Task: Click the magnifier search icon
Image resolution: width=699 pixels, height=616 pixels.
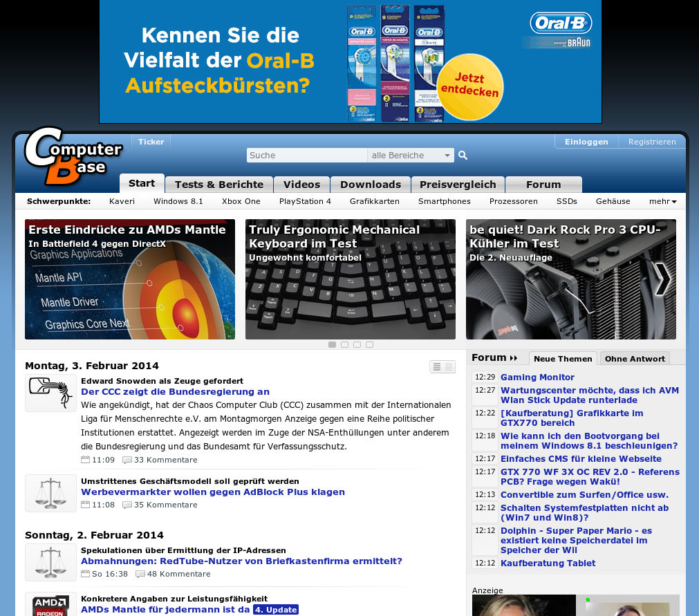Action: point(463,155)
